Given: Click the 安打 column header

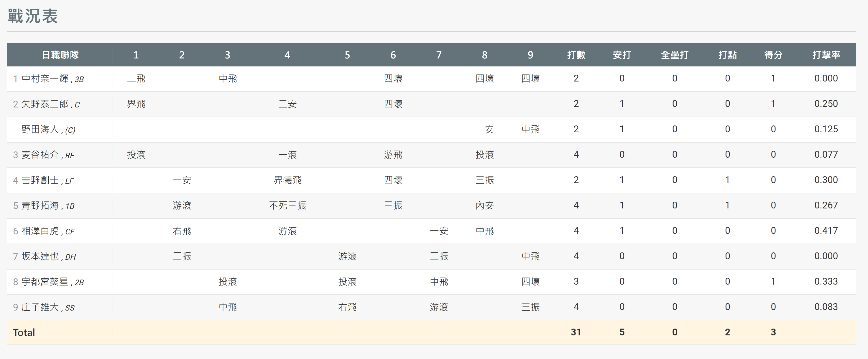Looking at the screenshot, I should tap(622, 55).
